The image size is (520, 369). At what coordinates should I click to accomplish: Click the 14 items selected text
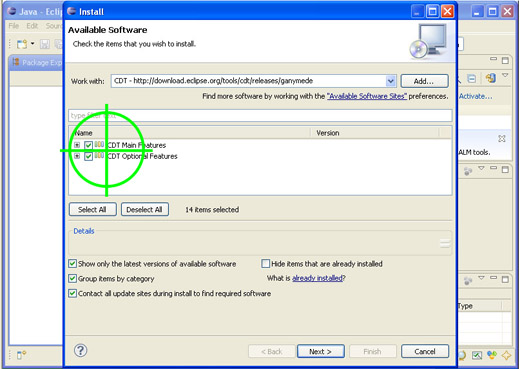[x=212, y=210]
